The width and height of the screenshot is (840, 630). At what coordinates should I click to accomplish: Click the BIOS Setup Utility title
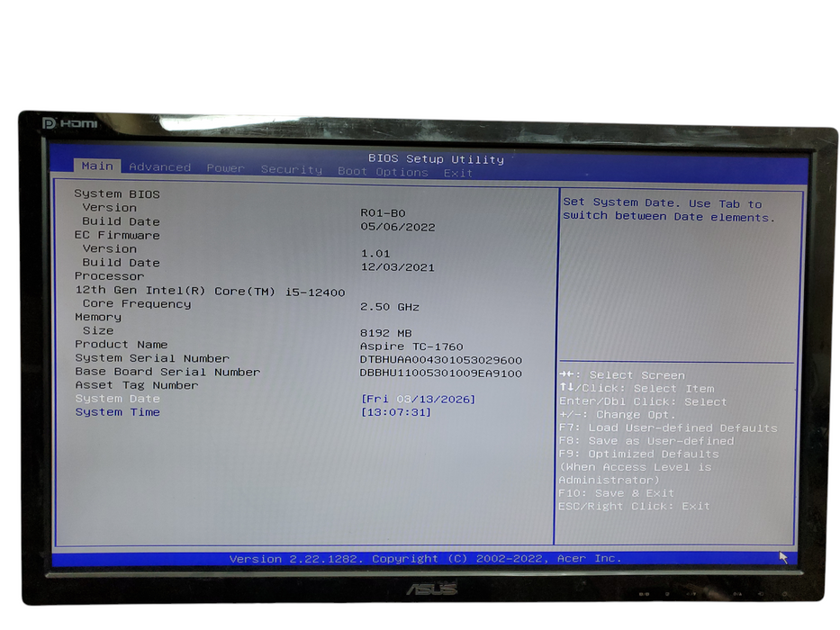coord(436,159)
